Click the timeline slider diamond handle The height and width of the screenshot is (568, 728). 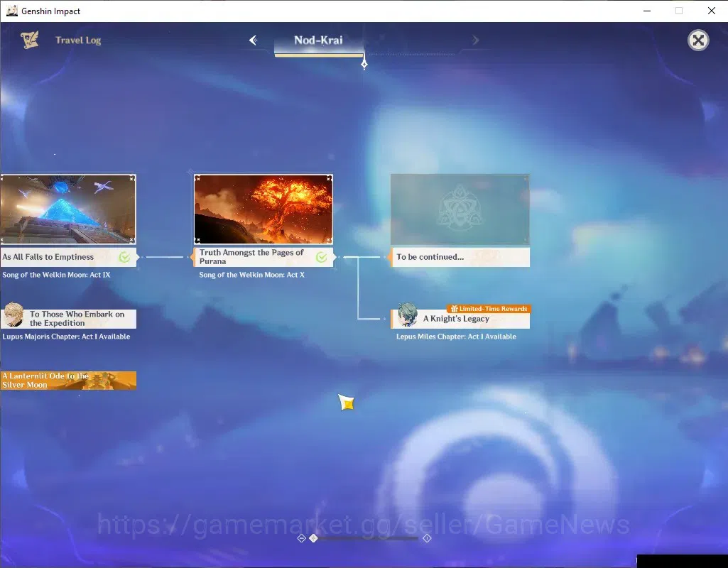pos(313,538)
